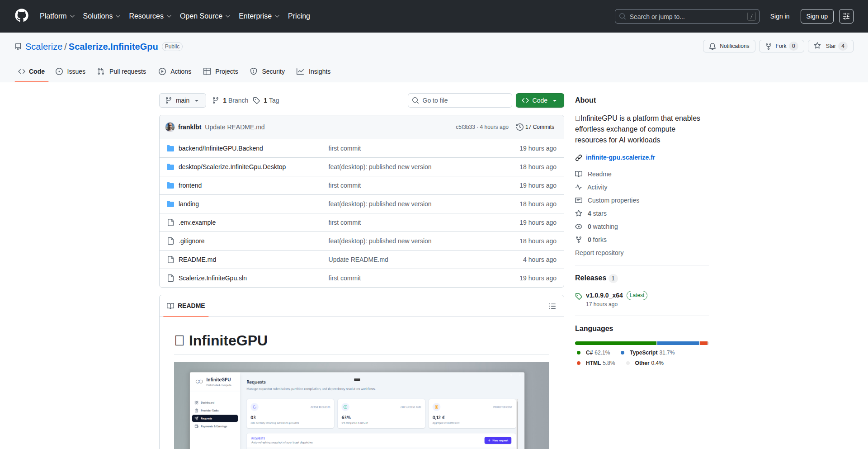Click the backend folder icon
Viewport: 868px width, 449px height.
click(170, 148)
